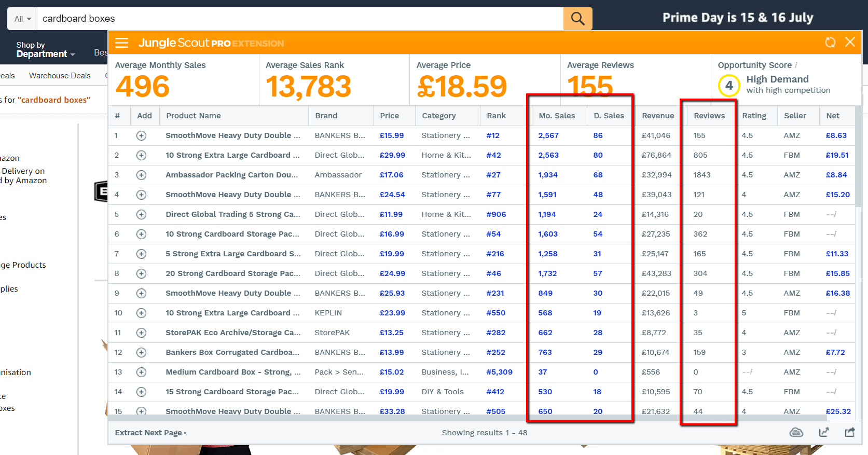Add KEPLIN 10 Strong Extra Large product
The image size is (868, 455).
[x=141, y=313]
